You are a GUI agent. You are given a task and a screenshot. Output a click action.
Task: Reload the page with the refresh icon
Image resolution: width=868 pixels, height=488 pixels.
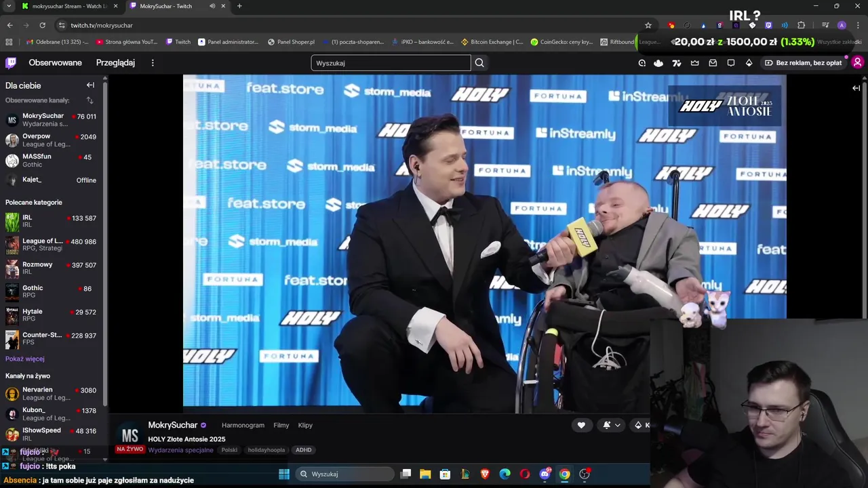[x=42, y=25]
